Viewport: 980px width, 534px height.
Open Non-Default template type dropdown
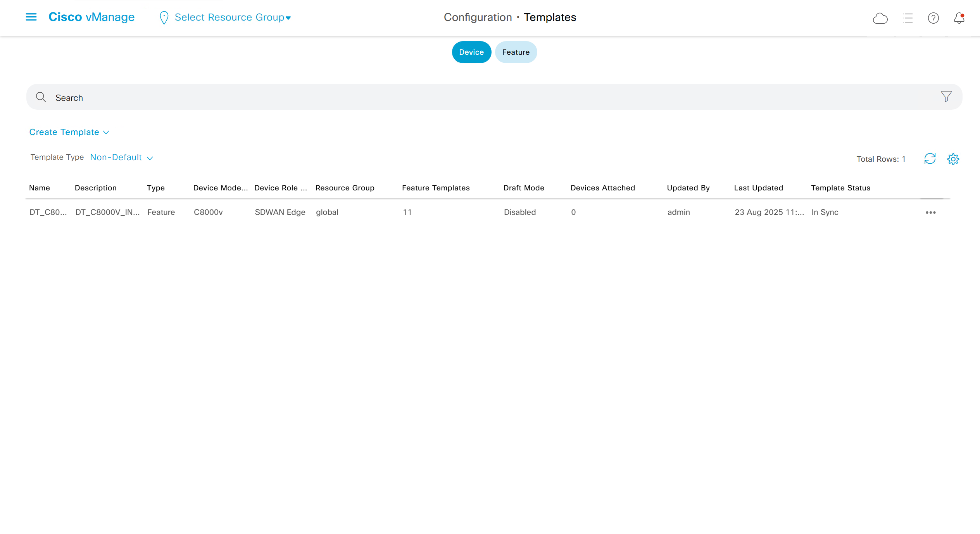tap(121, 157)
